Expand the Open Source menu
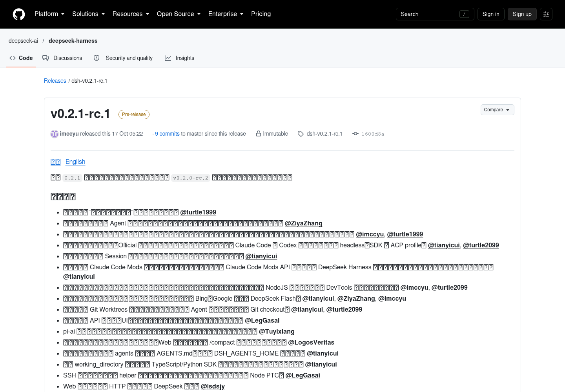 coord(179,14)
